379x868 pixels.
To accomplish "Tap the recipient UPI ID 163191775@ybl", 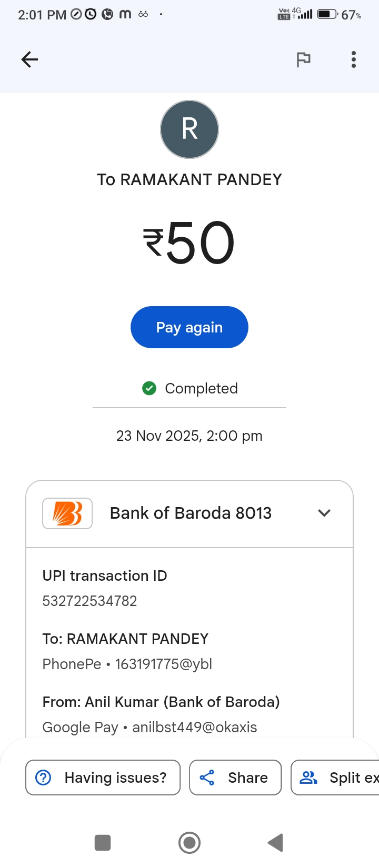I will pos(164,664).
